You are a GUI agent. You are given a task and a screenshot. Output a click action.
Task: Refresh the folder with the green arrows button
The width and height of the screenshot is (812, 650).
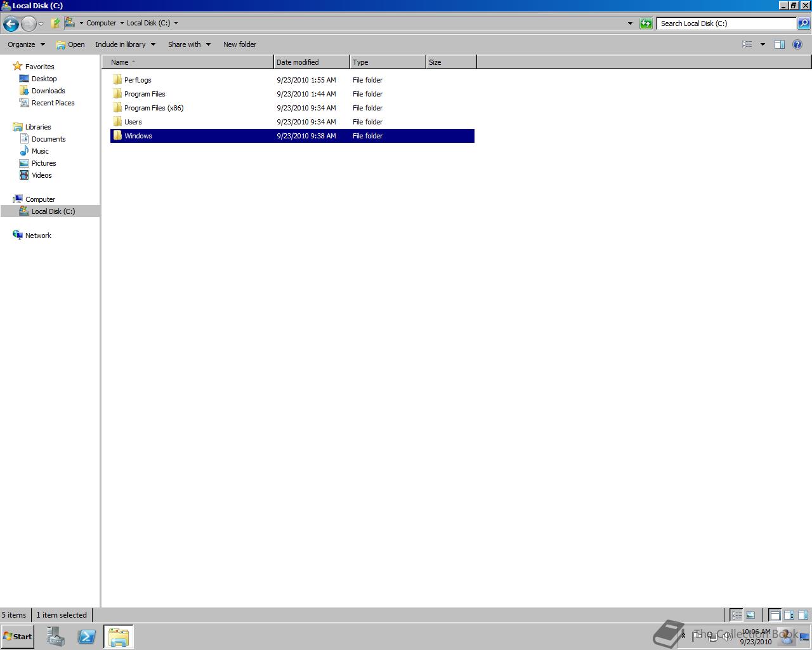pos(646,23)
